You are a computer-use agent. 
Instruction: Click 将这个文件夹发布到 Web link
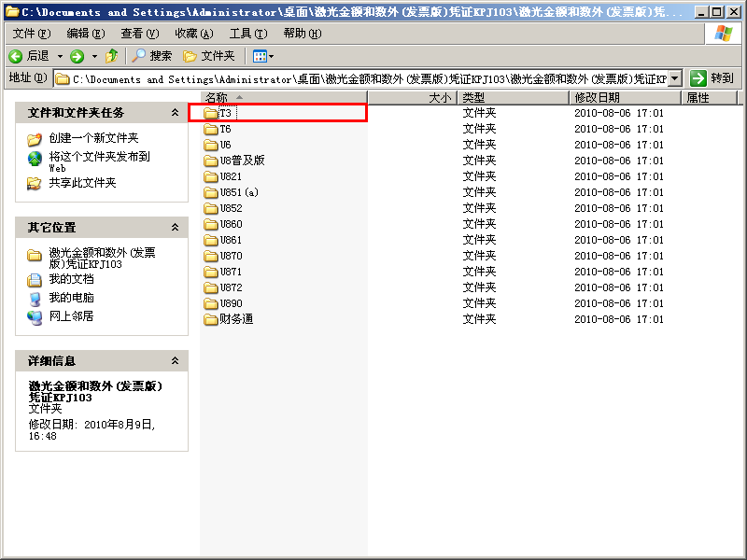tap(99, 161)
